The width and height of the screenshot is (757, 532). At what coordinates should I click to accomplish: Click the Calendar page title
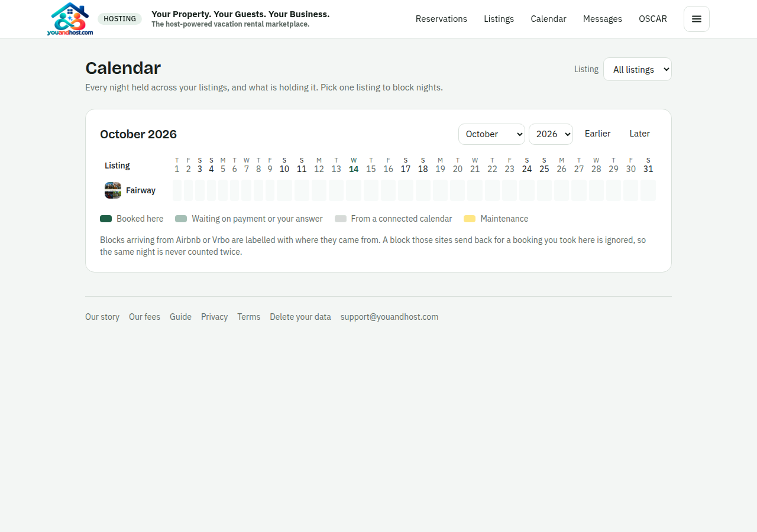[x=123, y=68]
